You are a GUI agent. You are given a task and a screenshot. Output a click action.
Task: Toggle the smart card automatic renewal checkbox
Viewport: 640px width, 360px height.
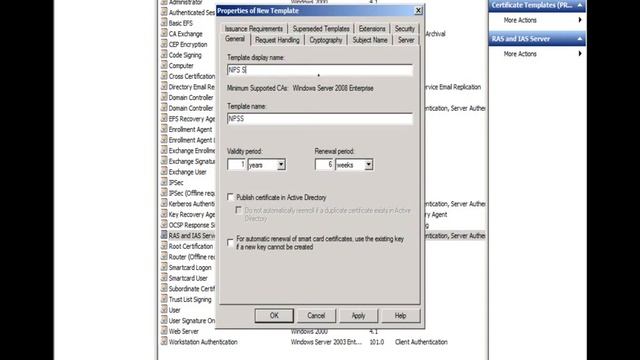pos(231,242)
